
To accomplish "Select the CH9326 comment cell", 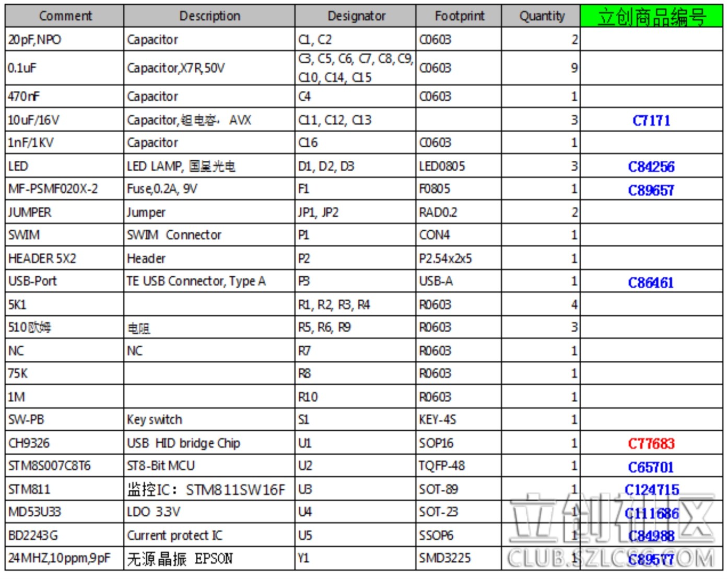I will click(65, 443).
